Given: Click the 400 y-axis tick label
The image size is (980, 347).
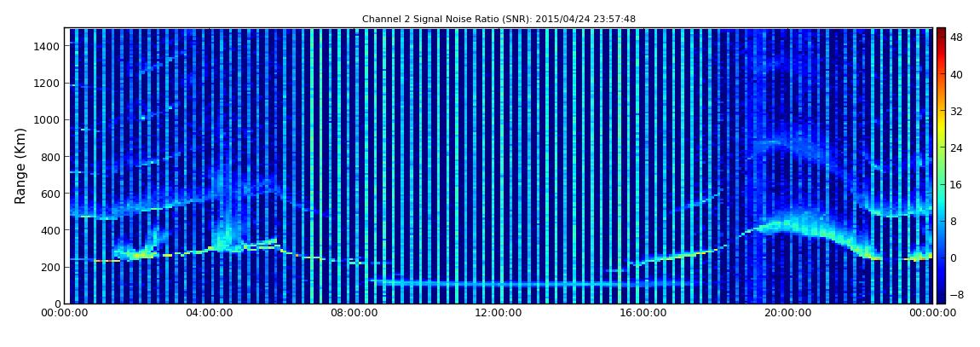Looking at the screenshot, I should tap(50, 231).
